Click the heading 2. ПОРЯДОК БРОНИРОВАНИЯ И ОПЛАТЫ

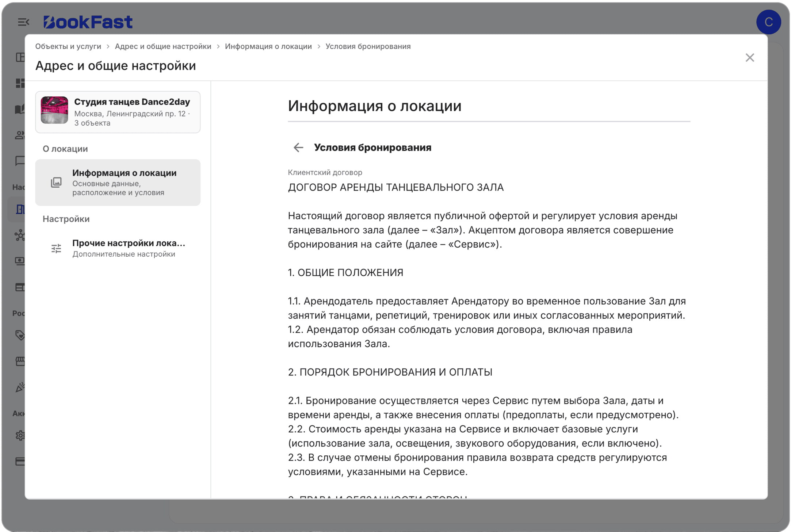(x=390, y=372)
